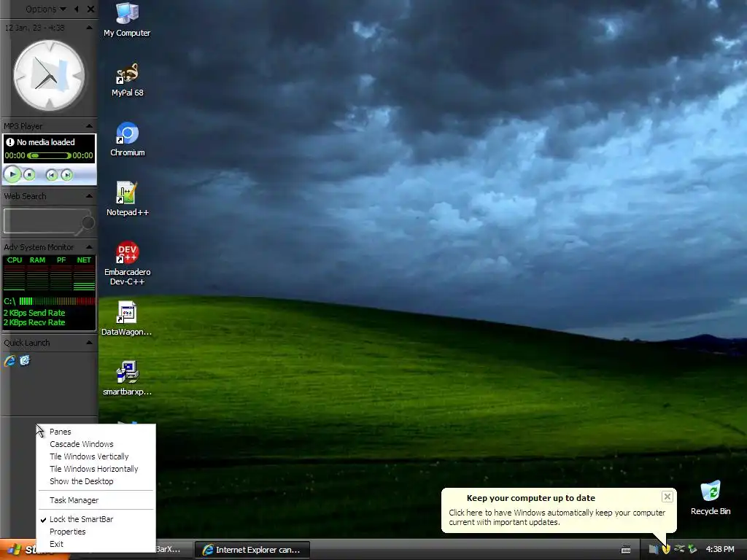The width and height of the screenshot is (747, 560).
Task: Click the green arrow tray icon
Action: coord(693,550)
